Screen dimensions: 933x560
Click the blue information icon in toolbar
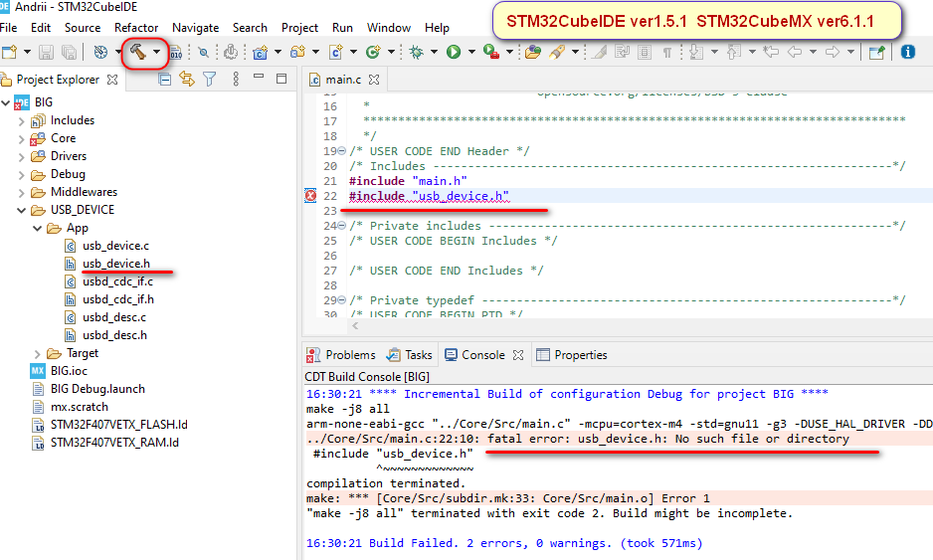tap(907, 53)
